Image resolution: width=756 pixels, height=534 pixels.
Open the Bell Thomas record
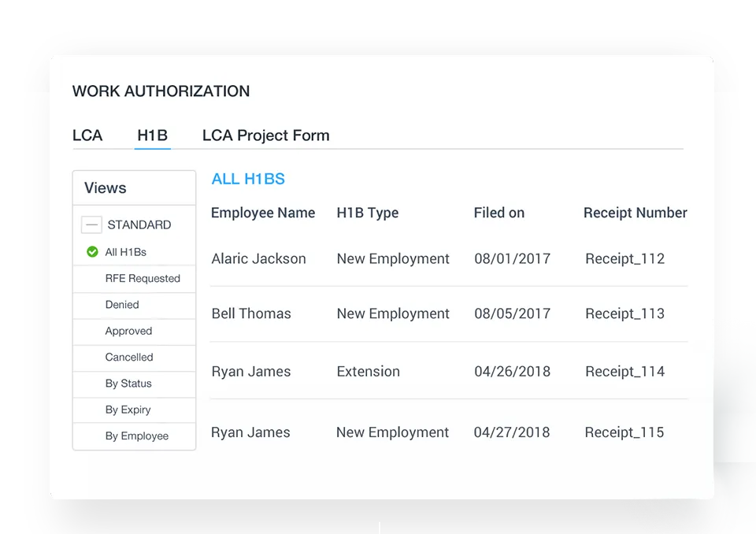pyautogui.click(x=251, y=313)
